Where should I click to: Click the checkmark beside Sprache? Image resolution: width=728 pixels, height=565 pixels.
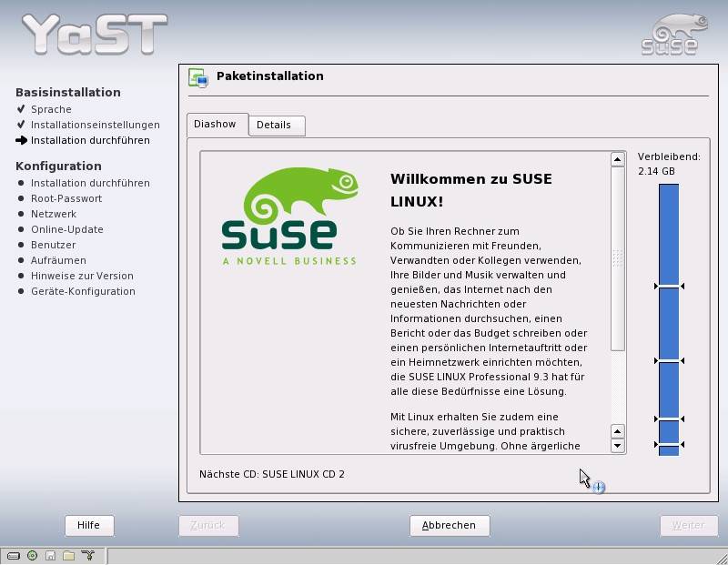[x=21, y=109]
